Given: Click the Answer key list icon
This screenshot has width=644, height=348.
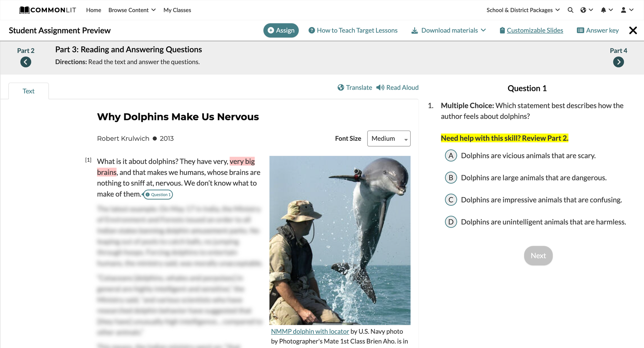Looking at the screenshot, I should [580, 30].
